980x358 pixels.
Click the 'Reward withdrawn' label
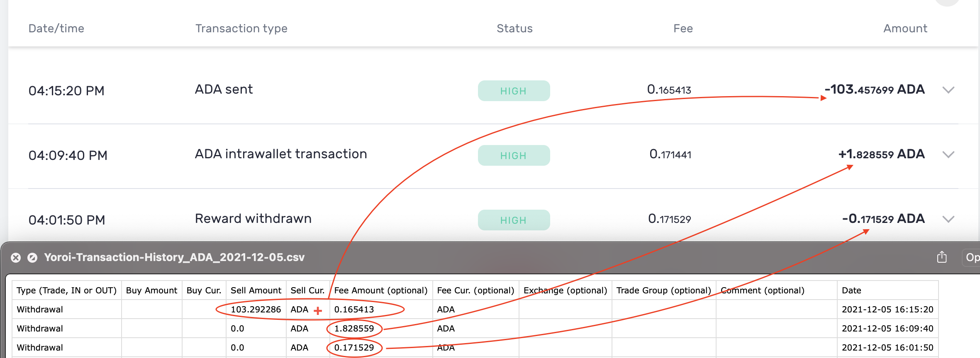click(253, 219)
